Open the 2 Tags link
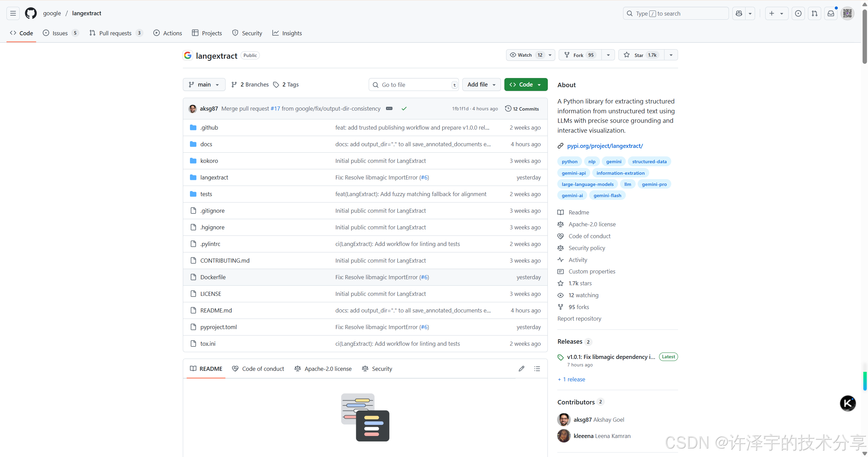 (286, 84)
